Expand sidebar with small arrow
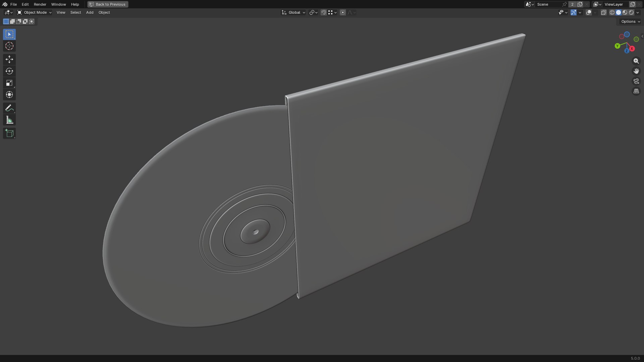The image size is (644, 362). click(x=642, y=36)
